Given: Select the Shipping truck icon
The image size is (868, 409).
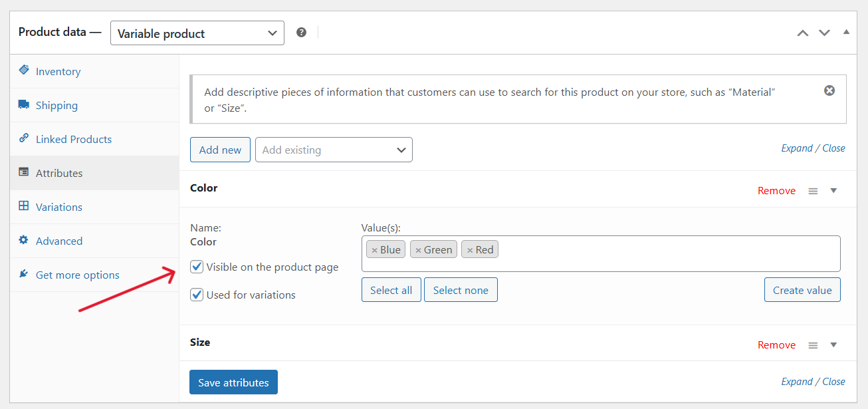Looking at the screenshot, I should [x=23, y=105].
